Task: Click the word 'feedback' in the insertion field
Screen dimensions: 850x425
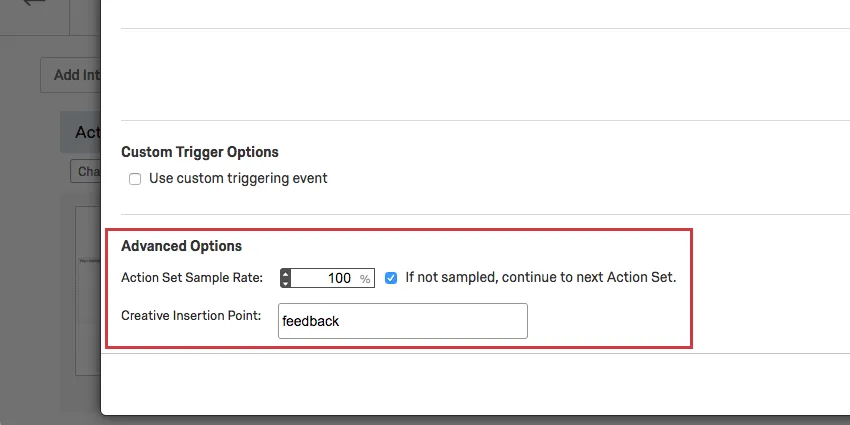Action: click(312, 321)
